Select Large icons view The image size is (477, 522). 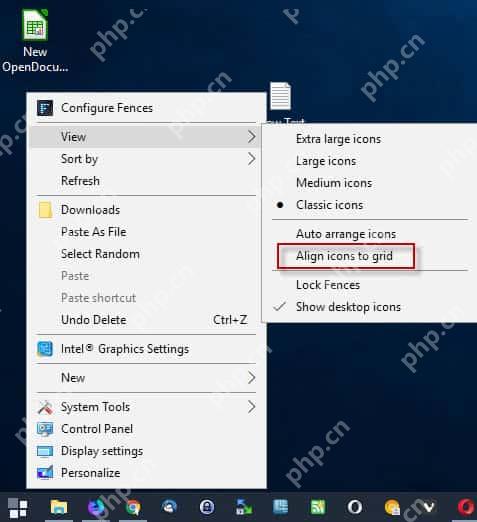coord(370,161)
